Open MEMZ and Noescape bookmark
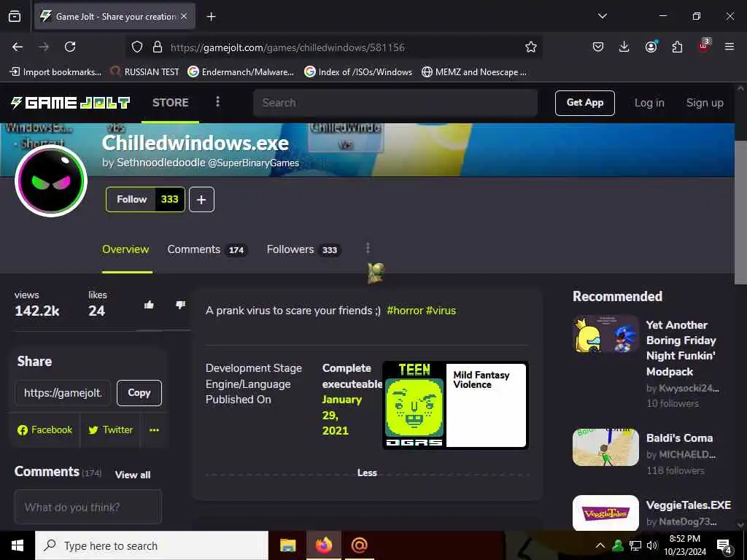 coord(474,72)
